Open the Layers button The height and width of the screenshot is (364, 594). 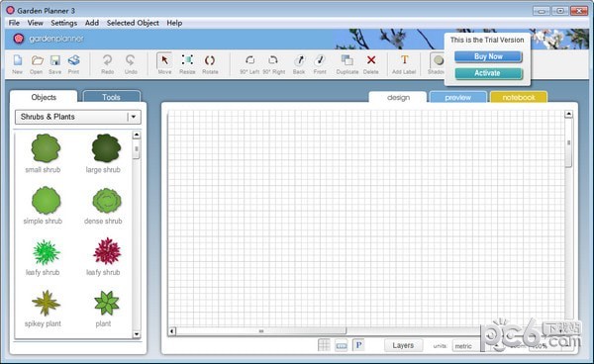403,345
